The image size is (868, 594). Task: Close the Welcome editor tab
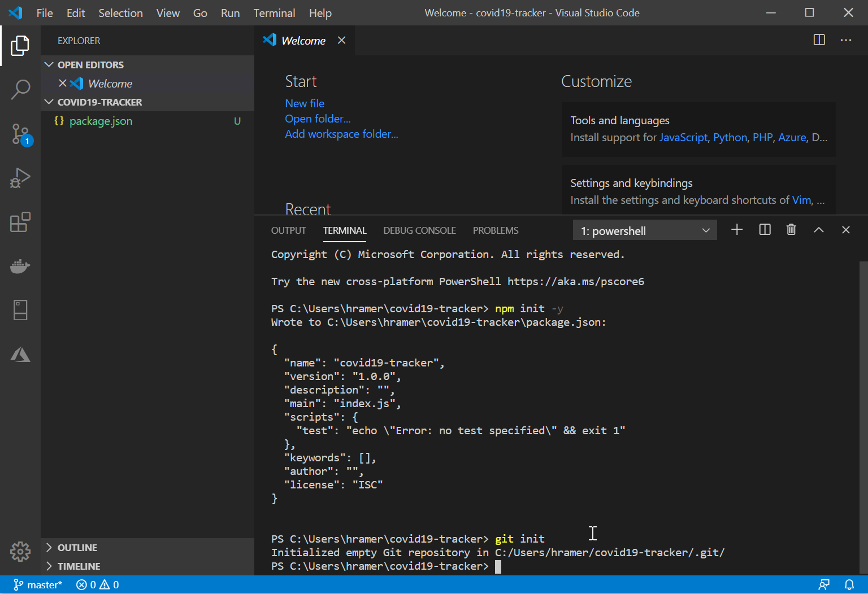341,40
